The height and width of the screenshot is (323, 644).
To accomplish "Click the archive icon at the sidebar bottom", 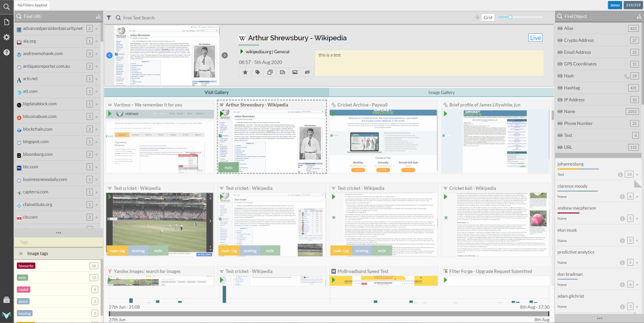I will pos(6,299).
